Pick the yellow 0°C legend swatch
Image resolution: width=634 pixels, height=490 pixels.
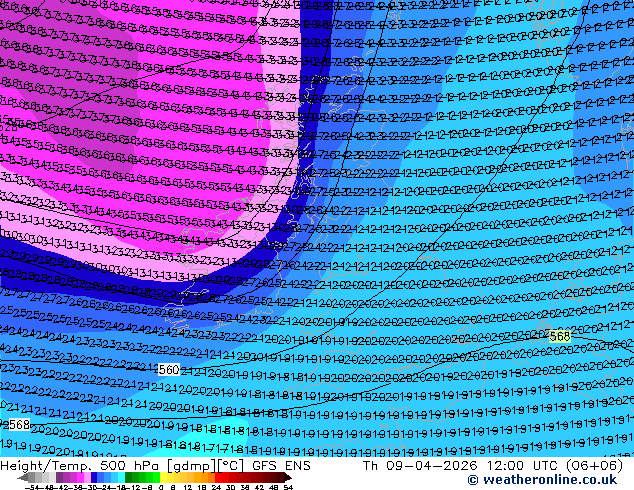[163, 477]
